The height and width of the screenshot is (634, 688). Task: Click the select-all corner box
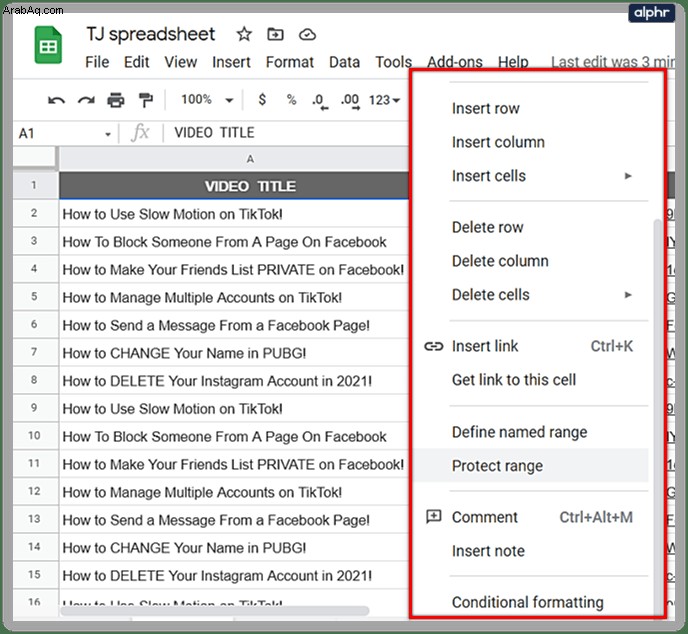[x=35, y=158]
